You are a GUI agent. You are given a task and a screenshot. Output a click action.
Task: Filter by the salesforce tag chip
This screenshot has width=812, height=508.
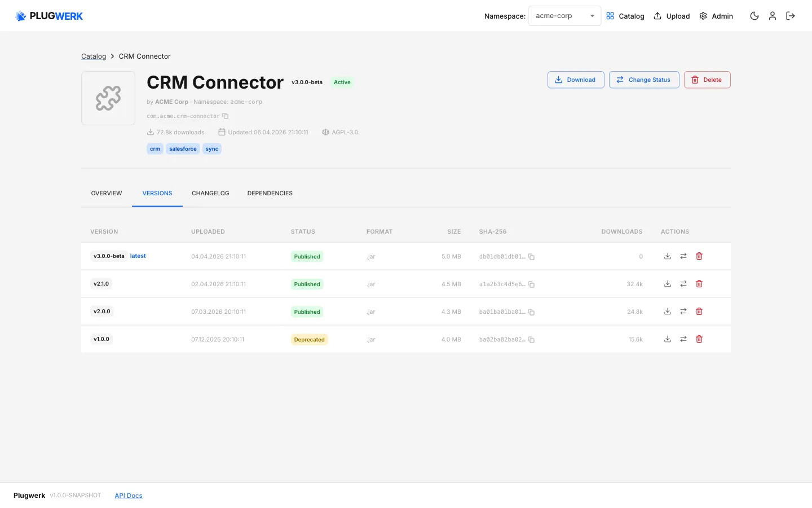(183, 148)
